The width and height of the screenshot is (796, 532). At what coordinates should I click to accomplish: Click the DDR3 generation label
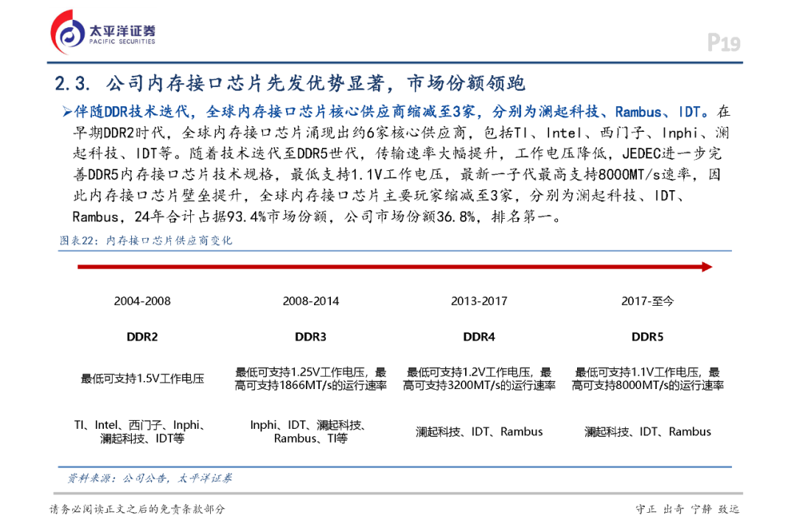pos(311,337)
